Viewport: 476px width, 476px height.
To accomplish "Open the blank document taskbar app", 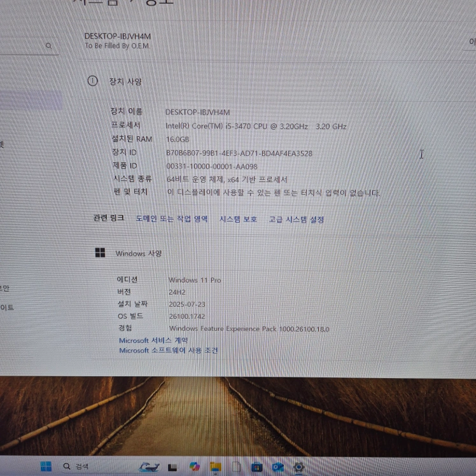I will click(x=236, y=466).
